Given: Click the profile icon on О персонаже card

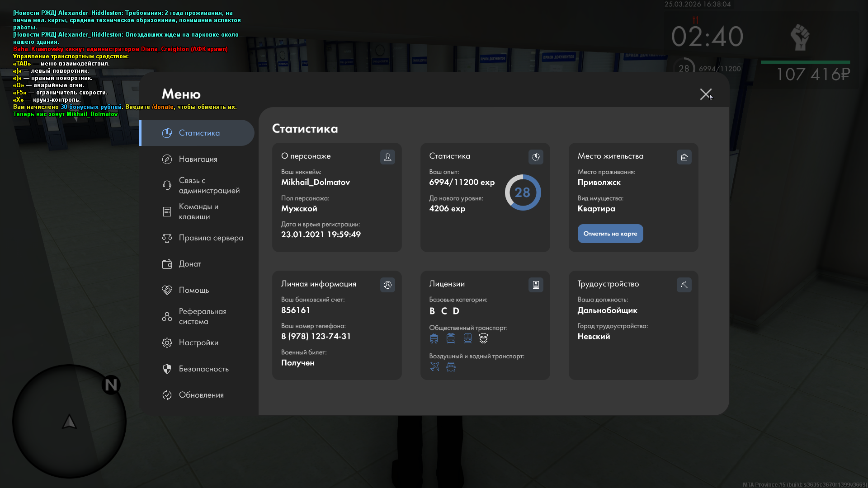Looking at the screenshot, I should (387, 157).
